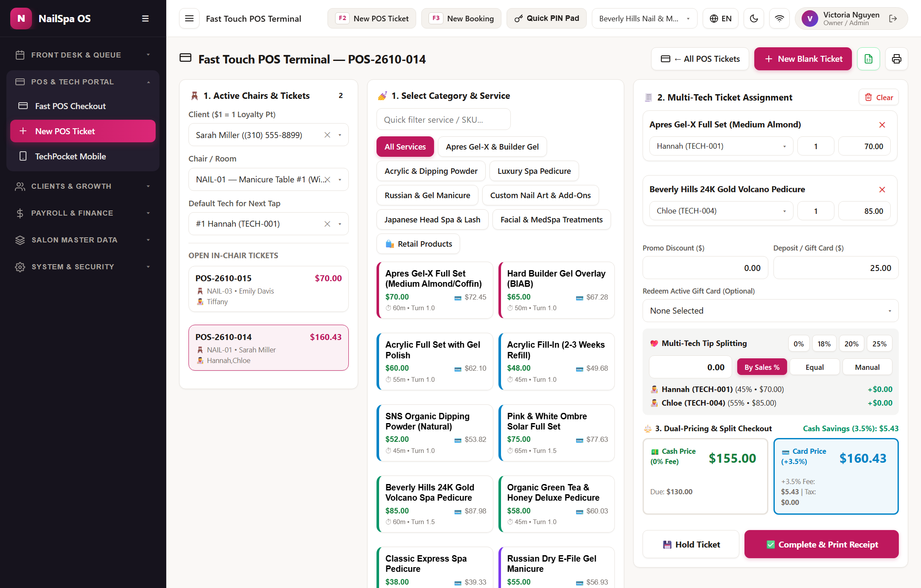Select the Luxury Spa Pedicure category tab
Viewport: 921px width, 588px height.
click(x=534, y=171)
